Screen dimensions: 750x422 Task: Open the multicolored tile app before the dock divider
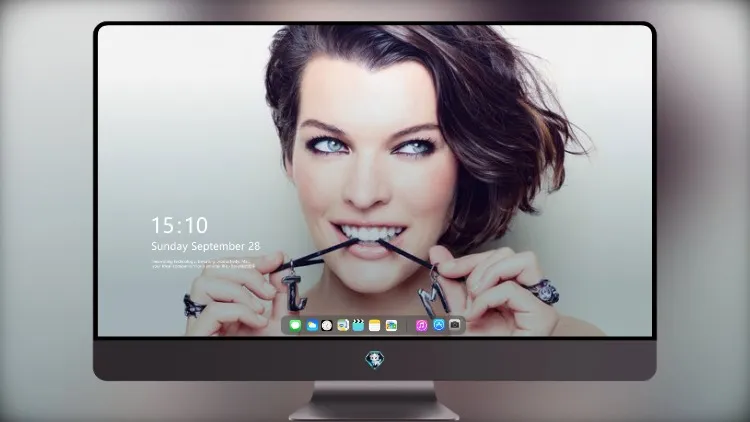click(x=391, y=325)
